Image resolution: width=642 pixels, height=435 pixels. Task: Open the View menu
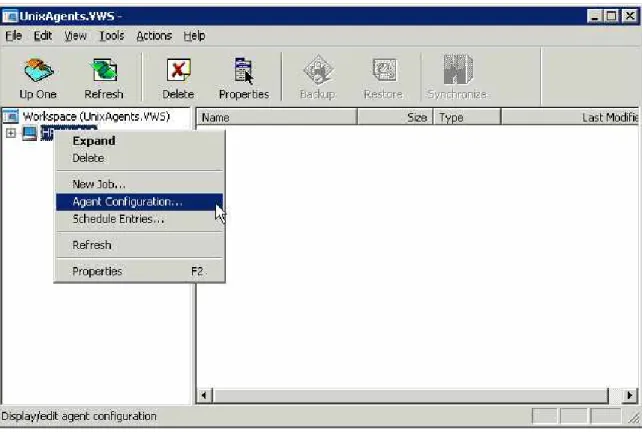pyautogui.click(x=75, y=36)
